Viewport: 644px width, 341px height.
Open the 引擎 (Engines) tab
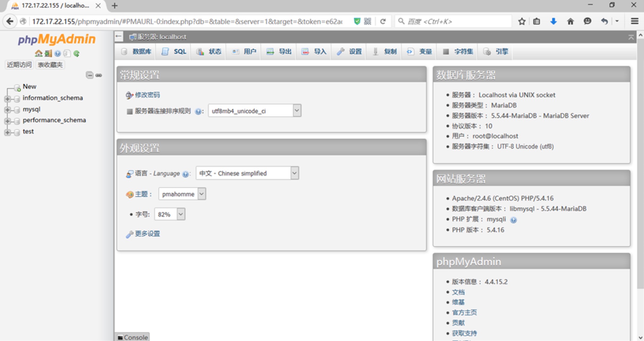coord(496,52)
